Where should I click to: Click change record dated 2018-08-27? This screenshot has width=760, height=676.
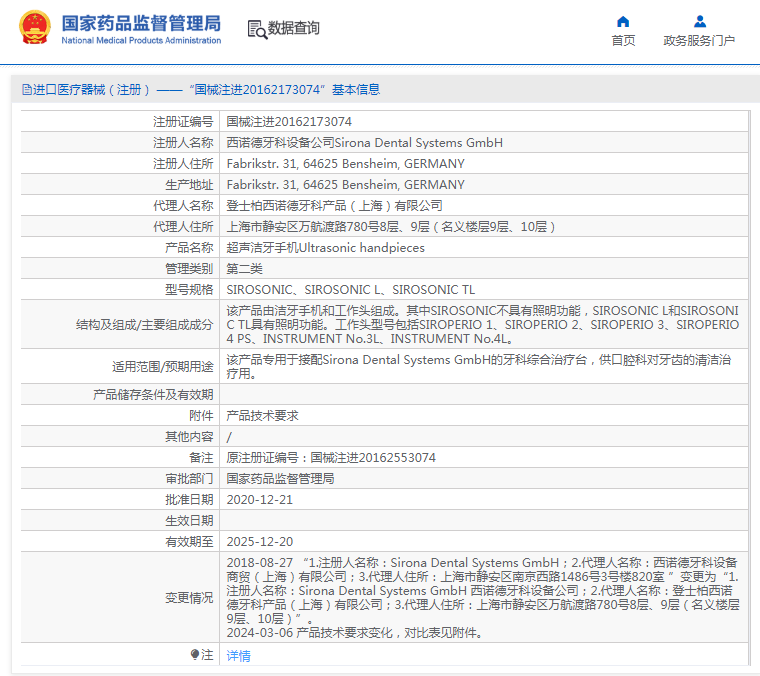tap(483, 591)
